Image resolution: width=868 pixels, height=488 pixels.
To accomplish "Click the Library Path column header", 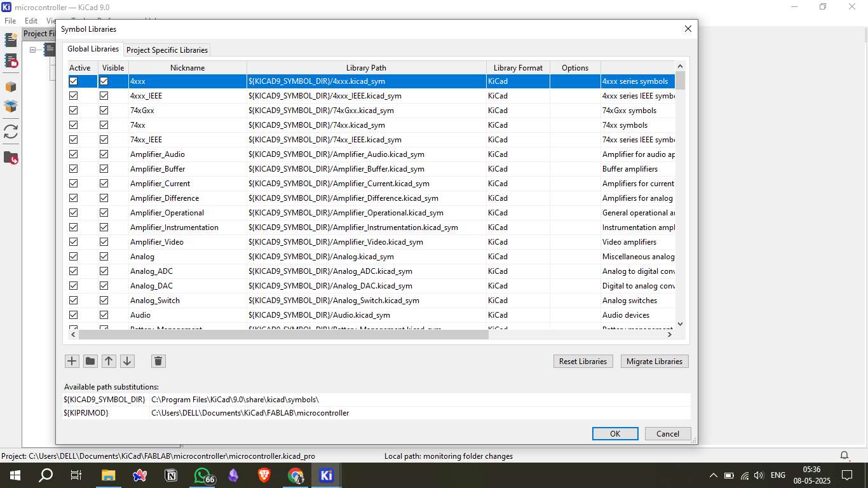I will click(x=366, y=68).
